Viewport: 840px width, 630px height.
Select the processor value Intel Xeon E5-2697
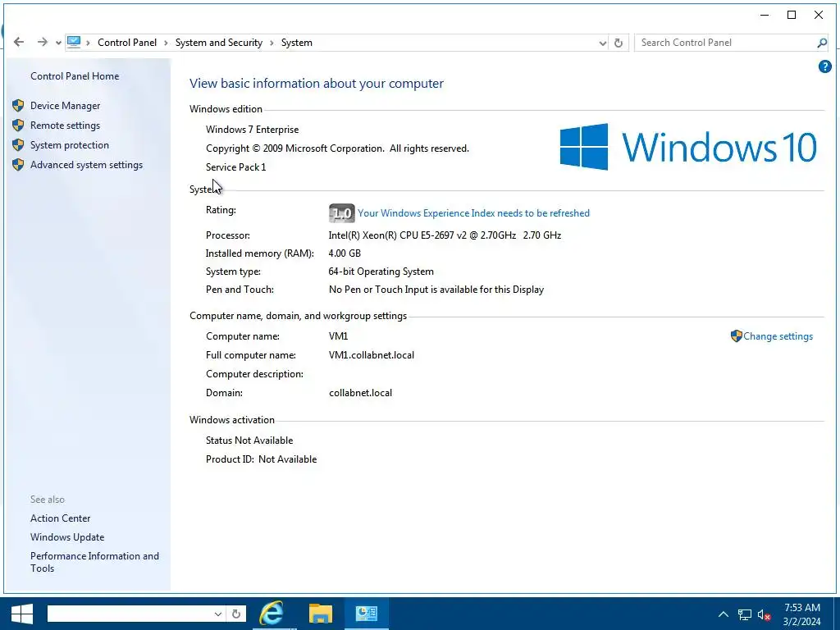(x=445, y=235)
